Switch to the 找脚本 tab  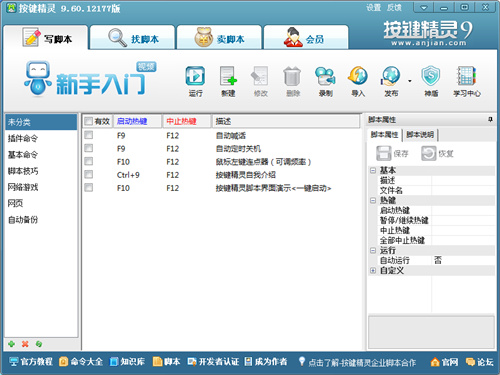(x=133, y=38)
